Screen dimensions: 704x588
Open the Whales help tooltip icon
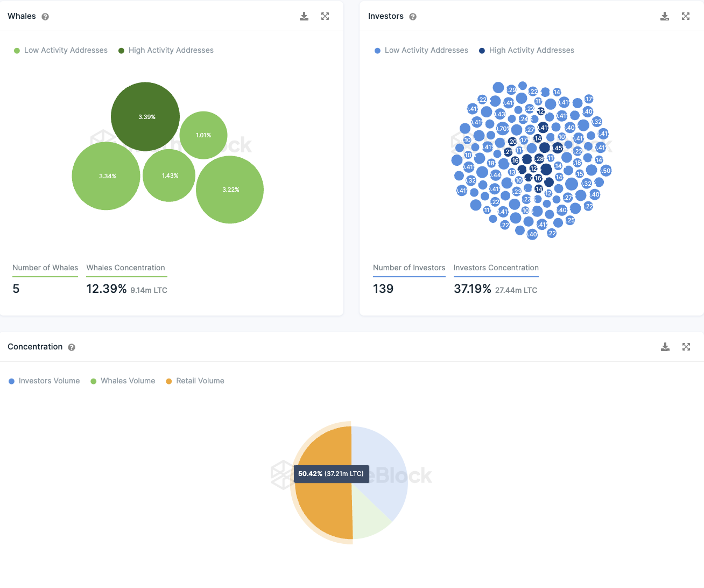tap(45, 17)
